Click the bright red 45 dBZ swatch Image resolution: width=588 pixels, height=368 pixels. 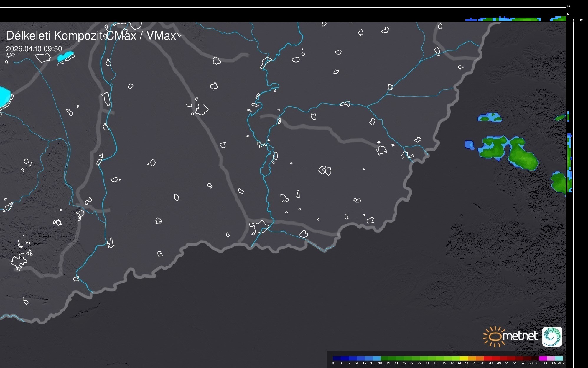pos(487,358)
